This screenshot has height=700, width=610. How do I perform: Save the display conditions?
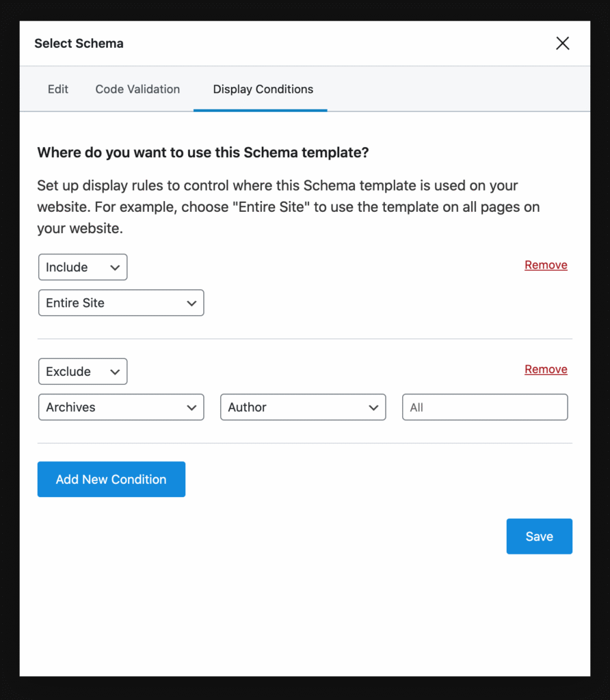pyautogui.click(x=539, y=536)
